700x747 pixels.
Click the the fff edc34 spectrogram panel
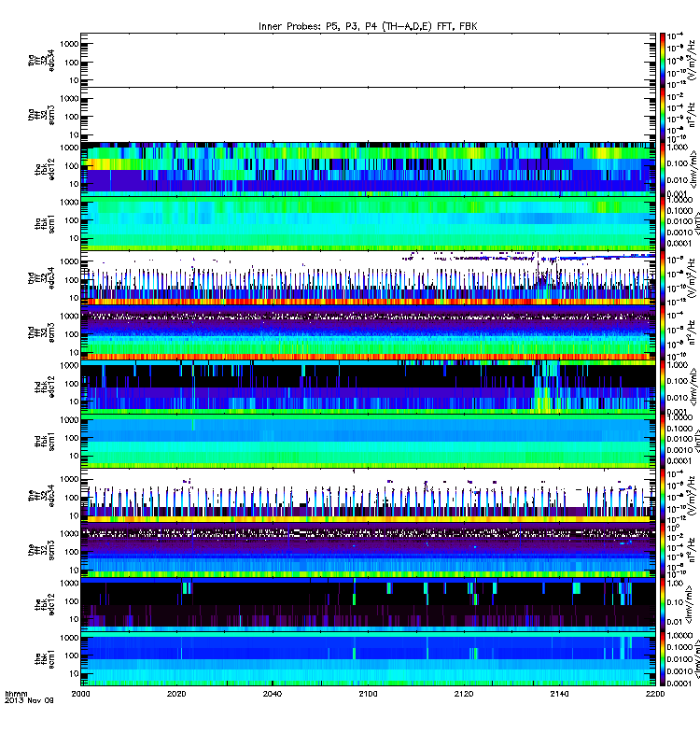(368, 496)
